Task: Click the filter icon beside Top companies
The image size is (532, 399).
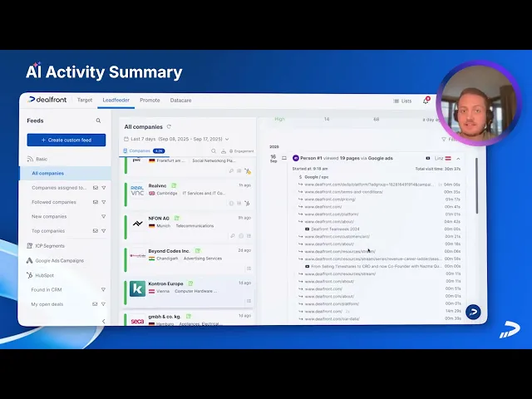Action: click(x=104, y=231)
